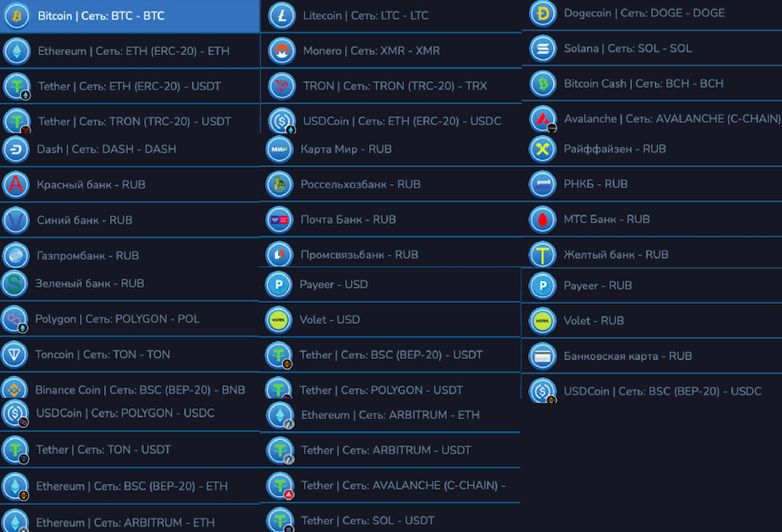Image resolution: width=782 pixels, height=532 pixels.
Task: Click the Райффайзен icon
Action: [542, 149]
